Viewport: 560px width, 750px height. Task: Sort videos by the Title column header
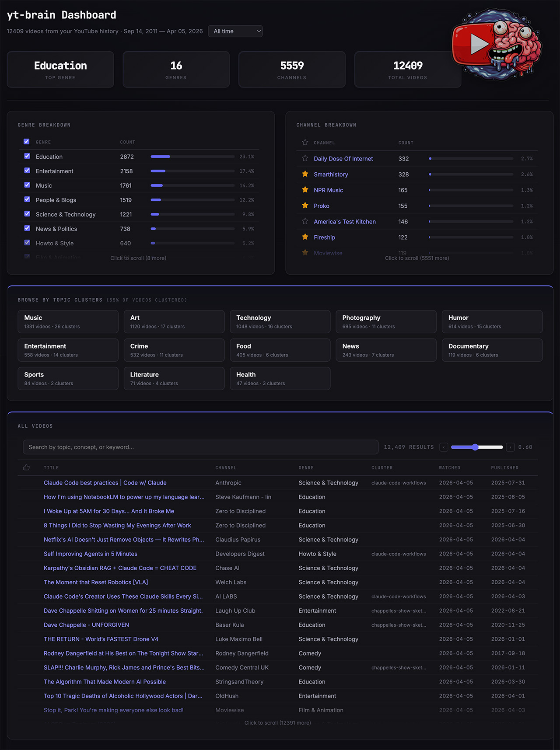(x=51, y=468)
